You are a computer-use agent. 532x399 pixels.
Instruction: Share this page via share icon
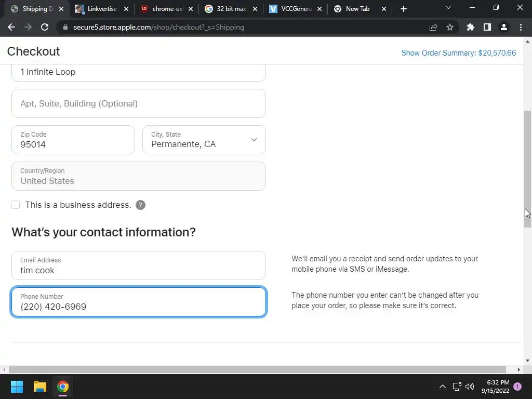point(433,27)
